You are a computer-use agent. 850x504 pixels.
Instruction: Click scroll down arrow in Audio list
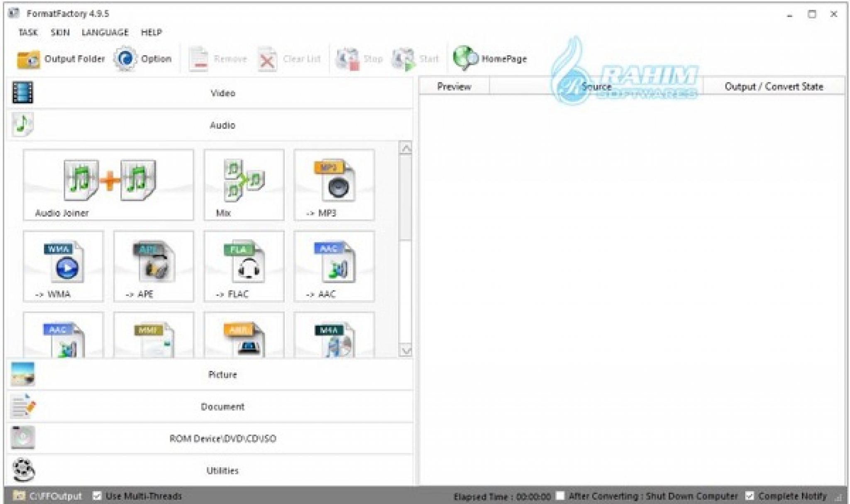click(x=405, y=351)
